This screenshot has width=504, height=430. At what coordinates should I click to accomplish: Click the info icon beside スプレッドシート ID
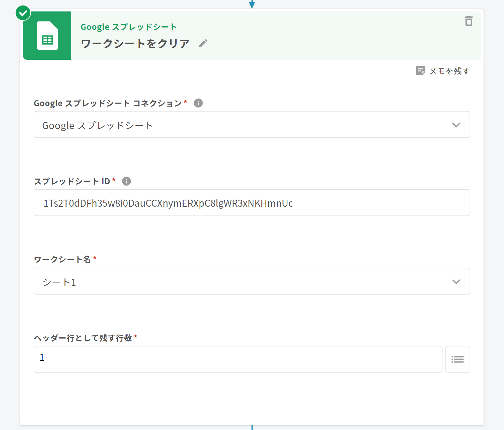coord(126,181)
